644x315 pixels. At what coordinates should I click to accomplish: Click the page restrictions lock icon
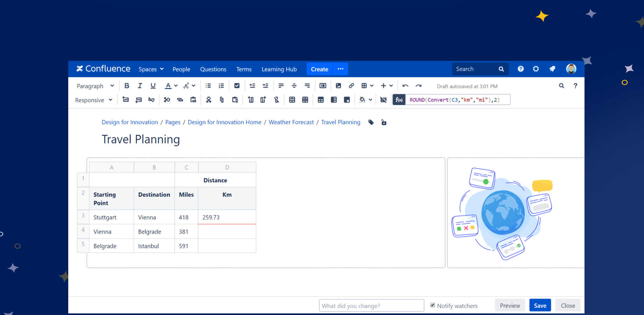[x=384, y=122]
